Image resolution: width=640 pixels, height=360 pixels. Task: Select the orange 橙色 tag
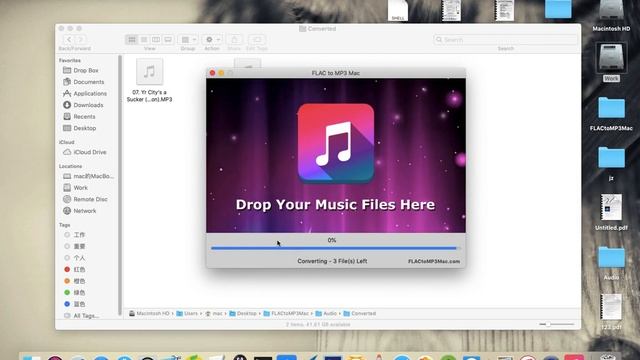pos(75,281)
